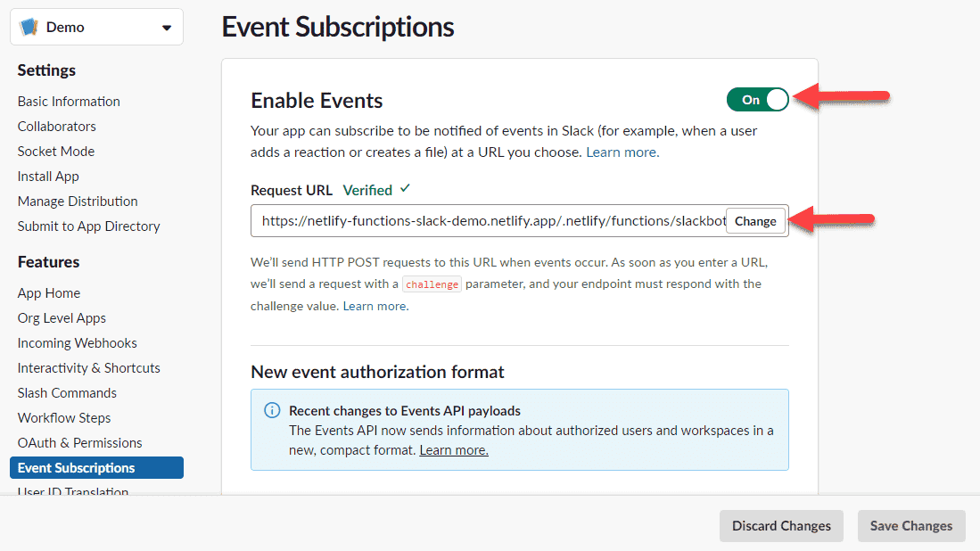980x551 pixels.
Task: Click the New event authorization format heading
Action: (377, 372)
